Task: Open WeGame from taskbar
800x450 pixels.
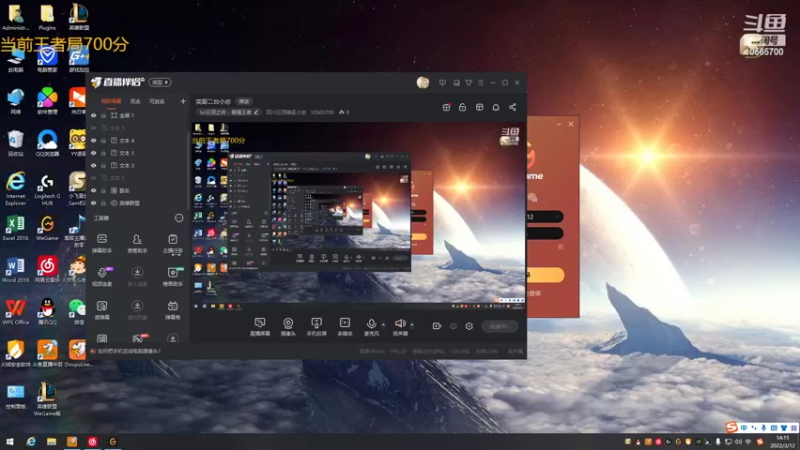Action: pyautogui.click(x=113, y=442)
